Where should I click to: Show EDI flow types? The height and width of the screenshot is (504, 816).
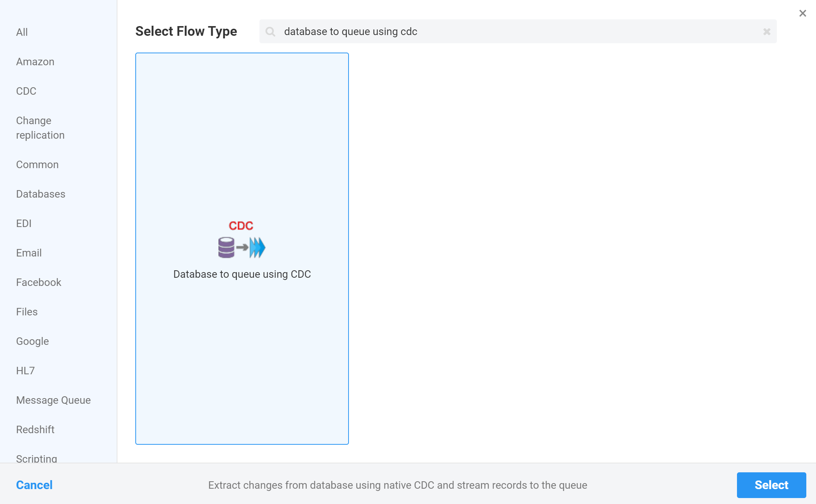tap(23, 223)
